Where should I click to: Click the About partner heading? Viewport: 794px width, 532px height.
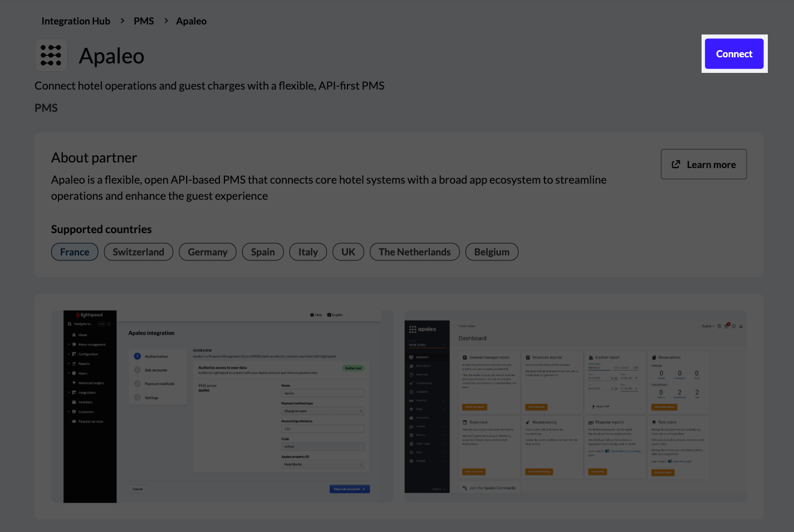(x=94, y=158)
